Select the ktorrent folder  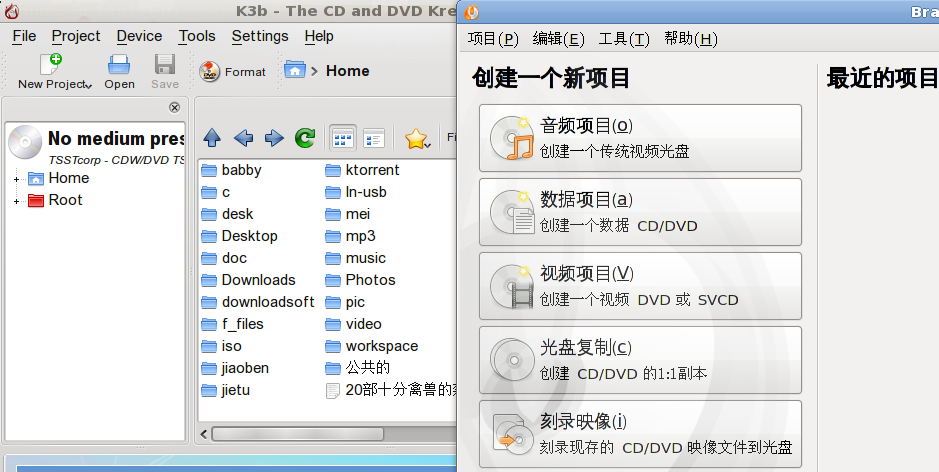point(362,170)
